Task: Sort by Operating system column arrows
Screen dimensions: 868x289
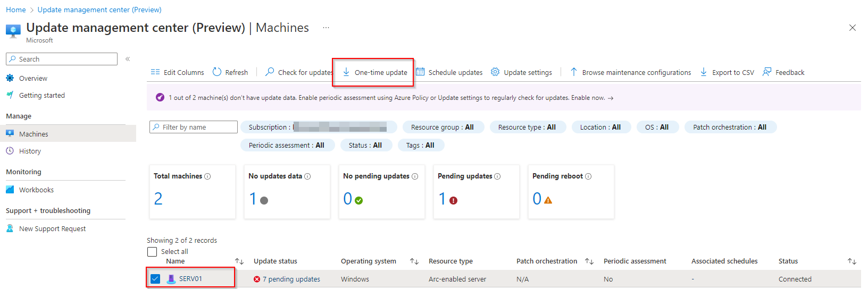Action: 414,261
